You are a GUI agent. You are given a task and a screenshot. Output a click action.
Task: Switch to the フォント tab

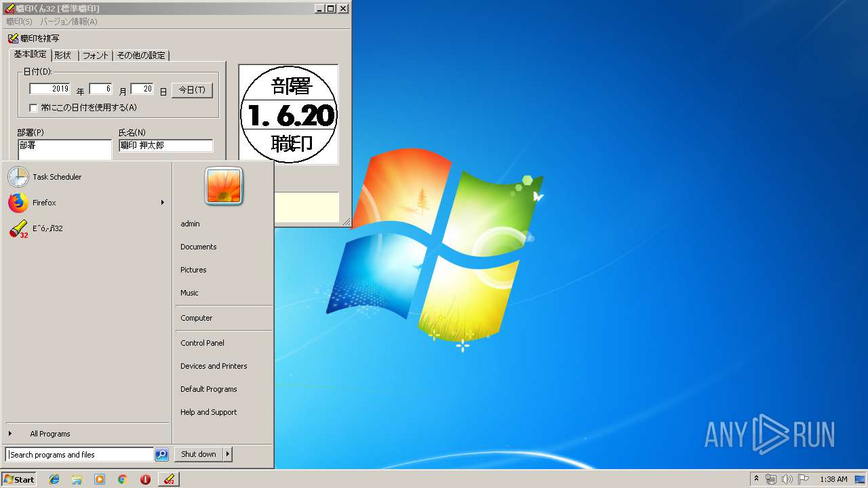(x=96, y=56)
